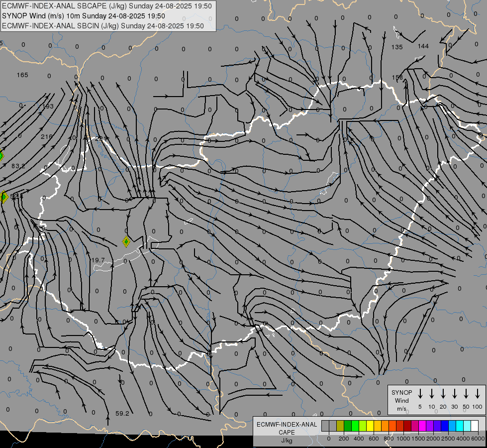Click the 2000 tick label in CAPE legend
Image resolution: width=487 pixels, height=448 pixels.
433,439
